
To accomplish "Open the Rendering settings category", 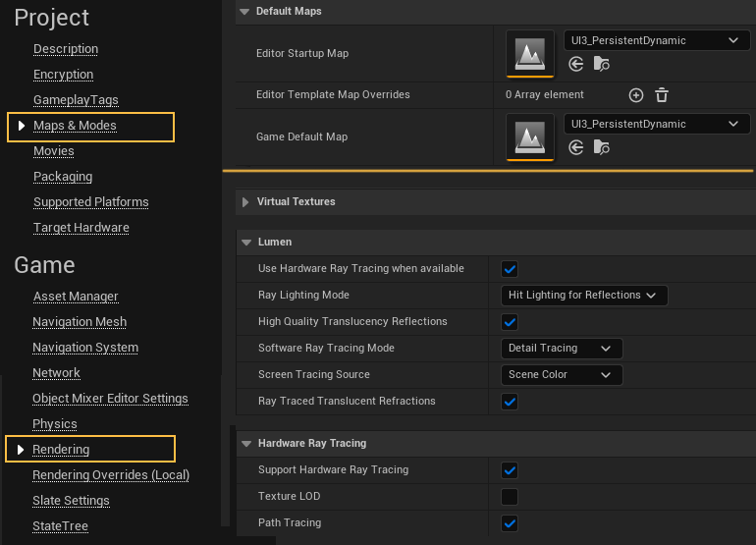I will [x=61, y=450].
